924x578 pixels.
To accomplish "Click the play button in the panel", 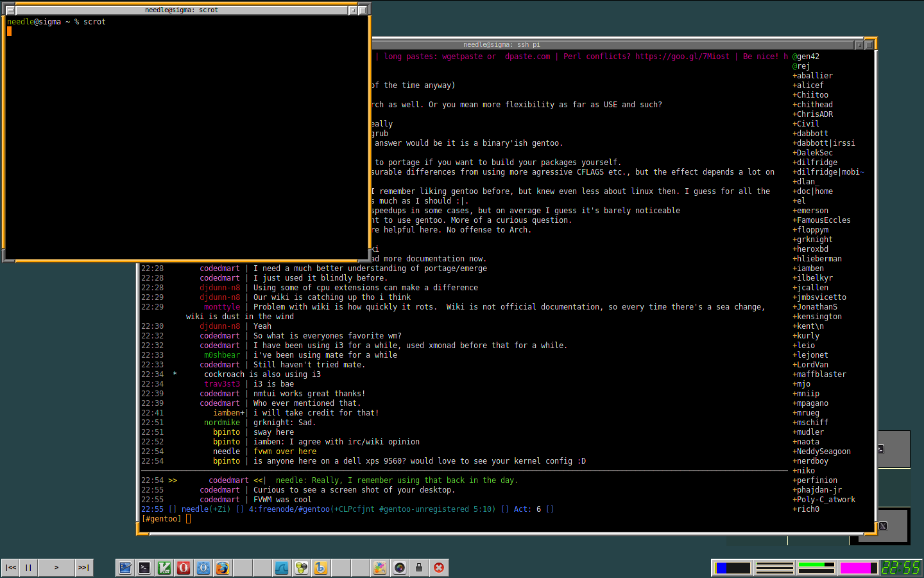I will pos(56,568).
